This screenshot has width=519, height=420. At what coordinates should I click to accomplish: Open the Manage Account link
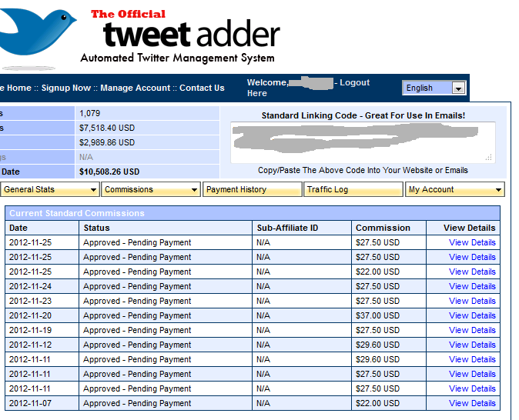[x=135, y=88]
